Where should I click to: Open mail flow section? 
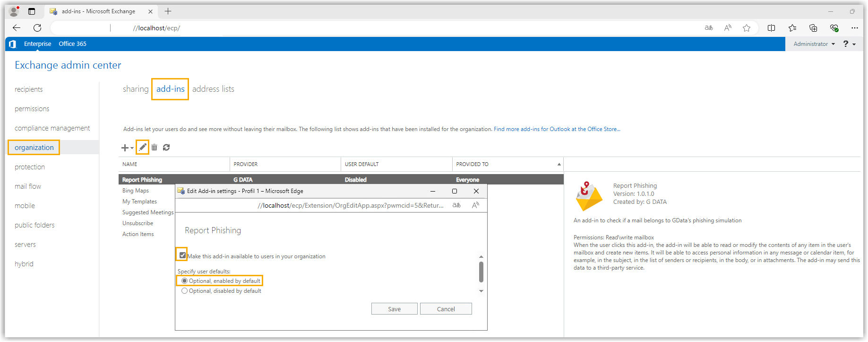[28, 186]
